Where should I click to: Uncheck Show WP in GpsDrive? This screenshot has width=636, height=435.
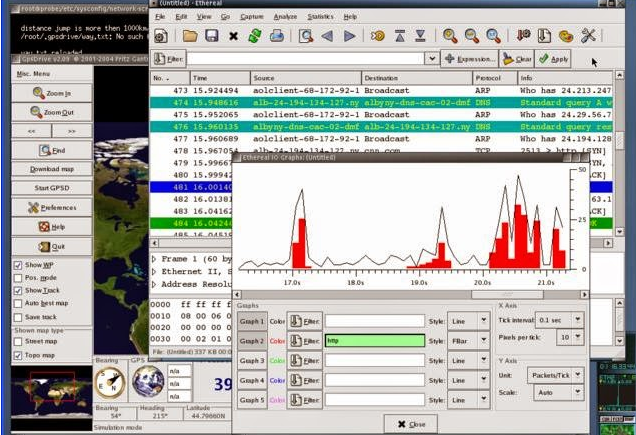coord(18,265)
